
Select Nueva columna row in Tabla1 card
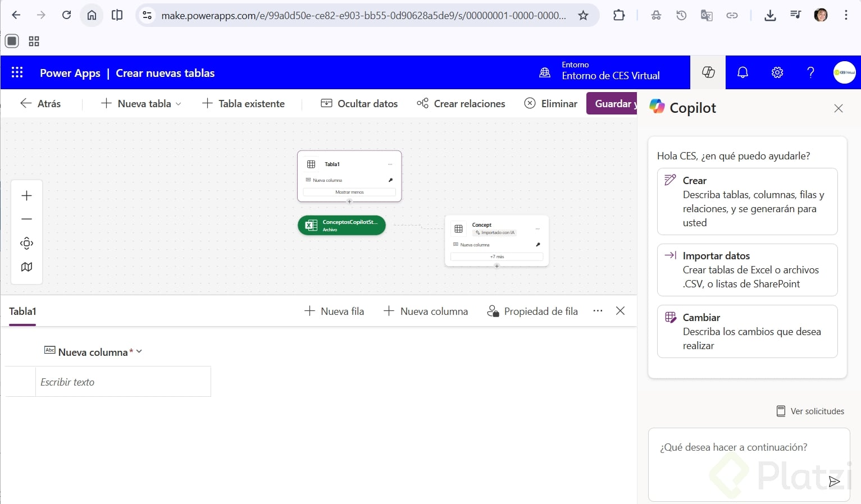click(x=349, y=180)
